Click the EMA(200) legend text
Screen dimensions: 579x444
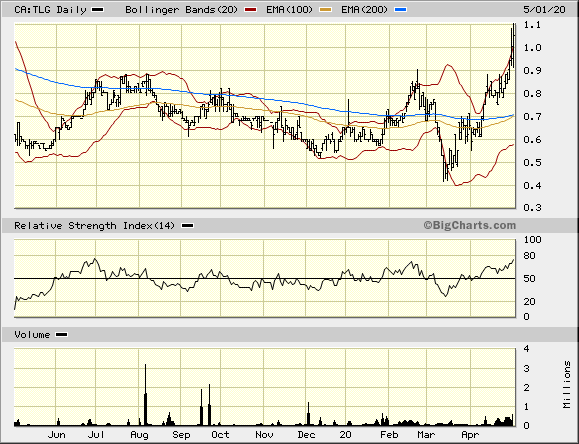tap(364, 10)
